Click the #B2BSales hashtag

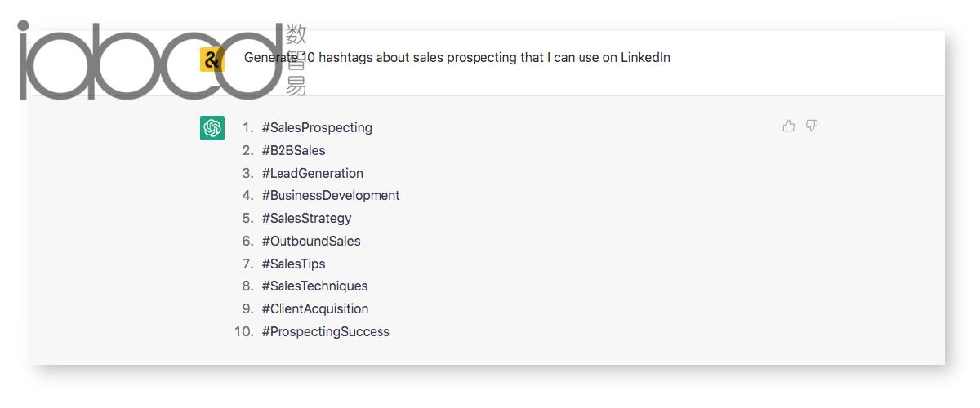tap(293, 150)
